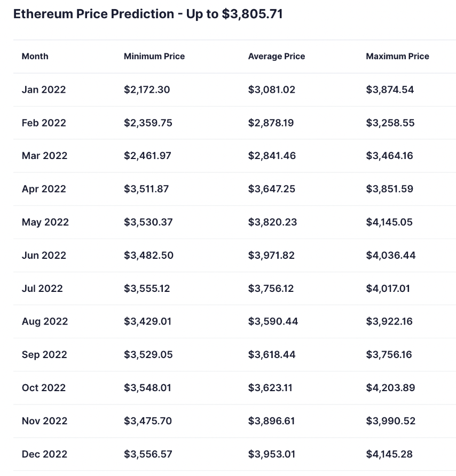Image resolution: width=456 pixels, height=476 pixels.
Task: Select the Feb 2022 minimum price $2,359.75
Action: coord(148,123)
